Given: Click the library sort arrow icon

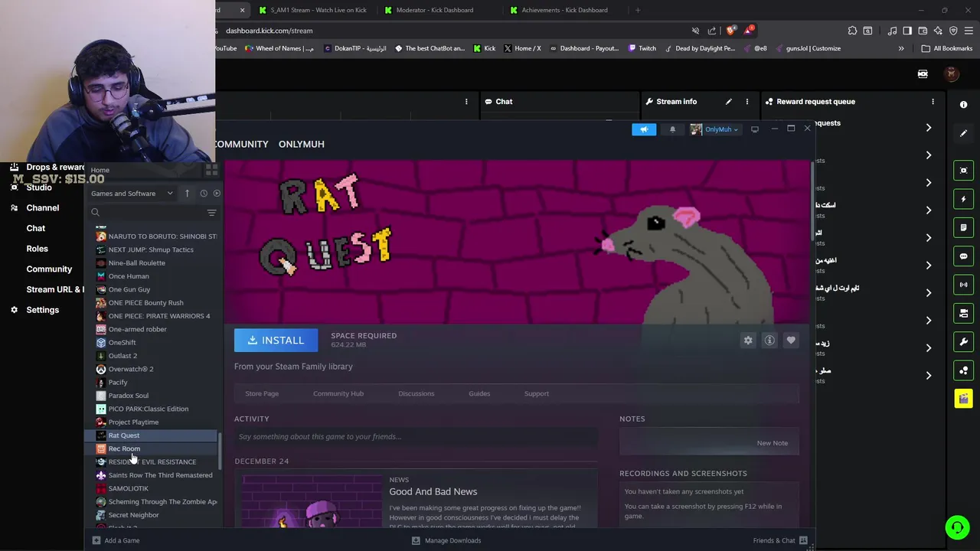Looking at the screenshot, I should (x=187, y=194).
